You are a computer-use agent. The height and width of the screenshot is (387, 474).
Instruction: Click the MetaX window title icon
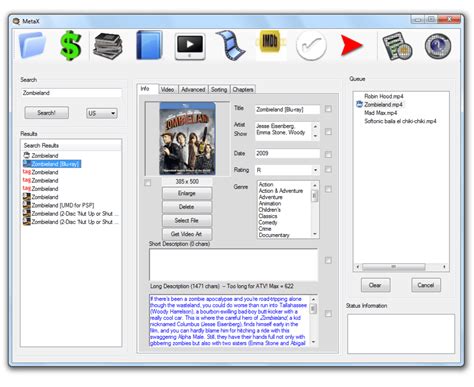click(x=16, y=21)
